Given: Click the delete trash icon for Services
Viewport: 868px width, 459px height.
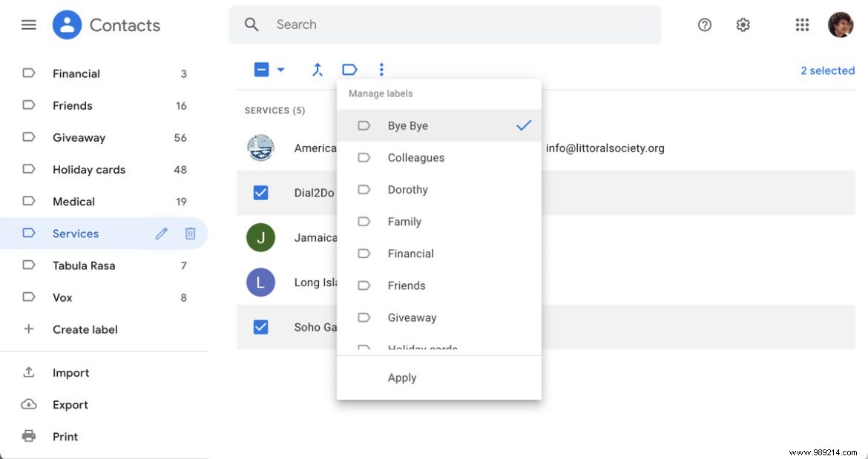Looking at the screenshot, I should click(190, 234).
